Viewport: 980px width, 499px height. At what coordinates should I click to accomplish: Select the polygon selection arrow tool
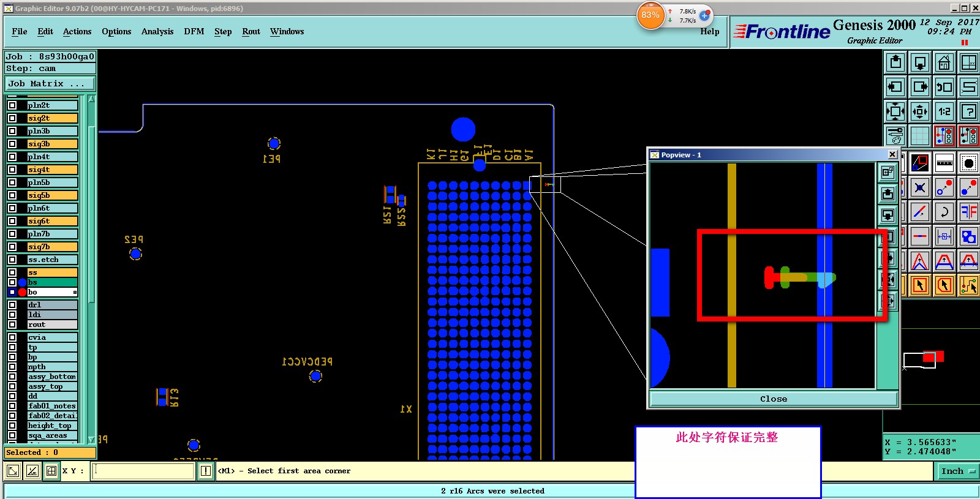944,285
